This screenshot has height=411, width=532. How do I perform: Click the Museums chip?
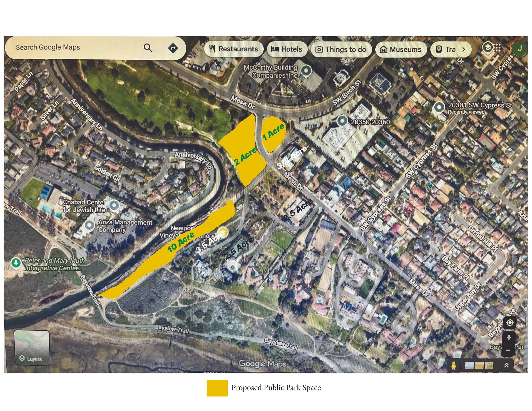click(401, 50)
